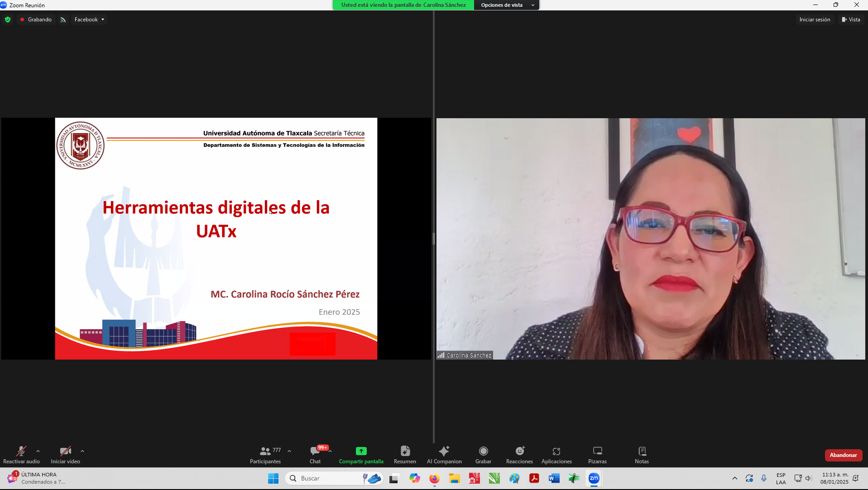Launch AI Companion
This screenshot has height=490, width=868.
coord(444,455)
